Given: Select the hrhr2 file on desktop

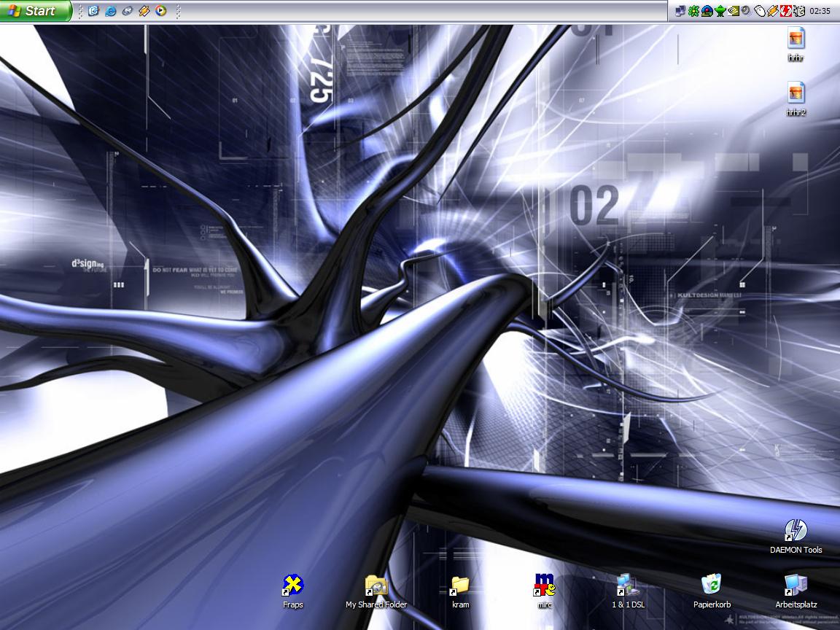Looking at the screenshot, I should 796,93.
